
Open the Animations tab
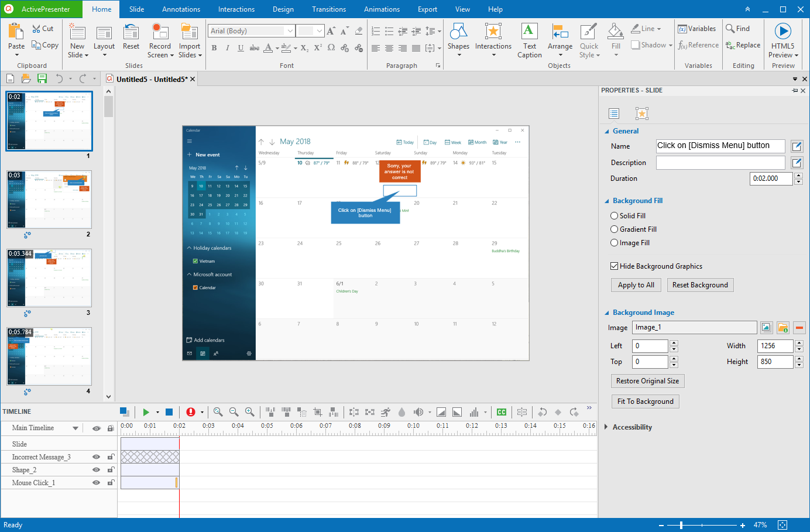tap(382, 9)
